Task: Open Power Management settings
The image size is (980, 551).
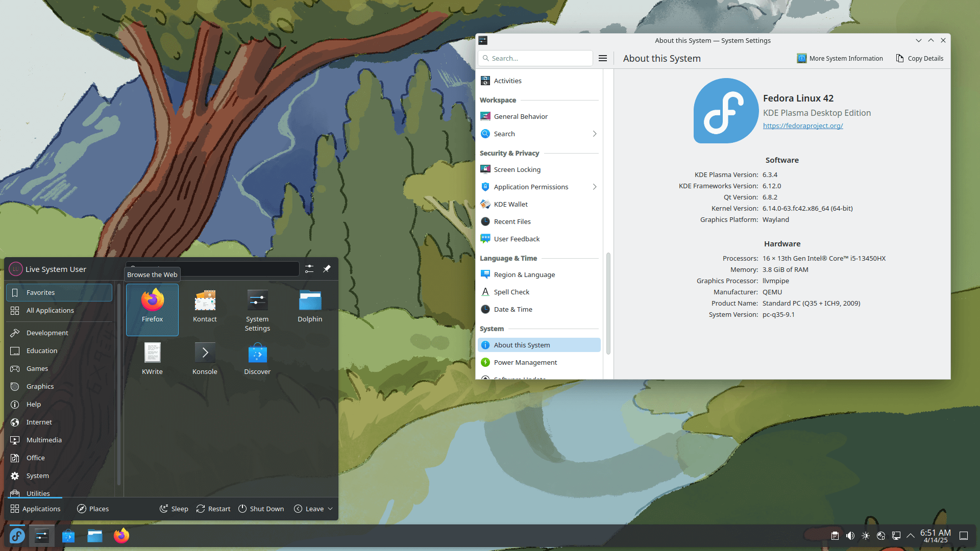Action: 525,362
